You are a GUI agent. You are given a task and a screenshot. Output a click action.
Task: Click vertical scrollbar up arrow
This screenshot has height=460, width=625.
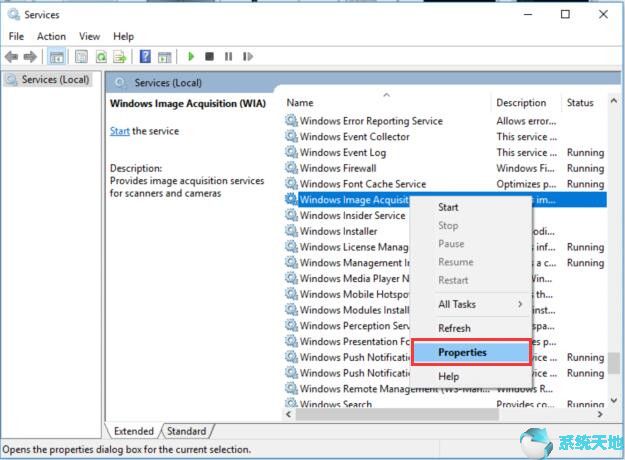point(614,101)
